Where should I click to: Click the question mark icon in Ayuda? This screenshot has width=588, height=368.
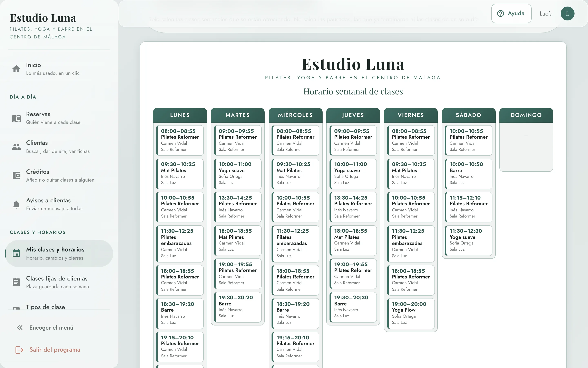(501, 13)
